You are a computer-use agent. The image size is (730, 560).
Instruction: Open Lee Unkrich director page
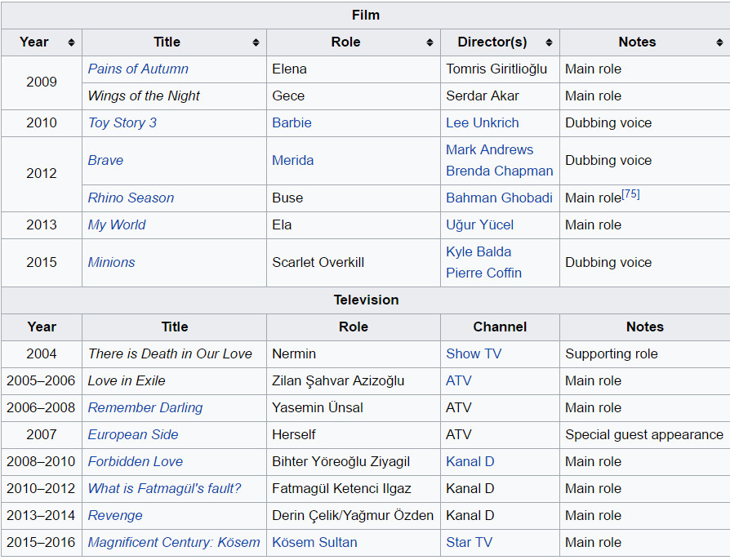(x=482, y=123)
